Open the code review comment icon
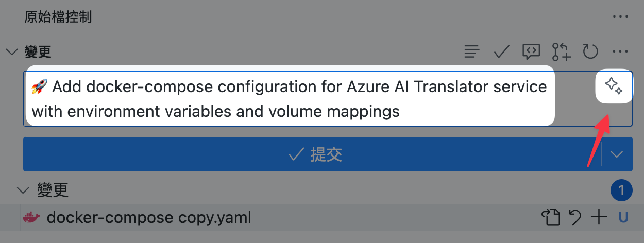The height and width of the screenshot is (243, 644). [x=531, y=51]
